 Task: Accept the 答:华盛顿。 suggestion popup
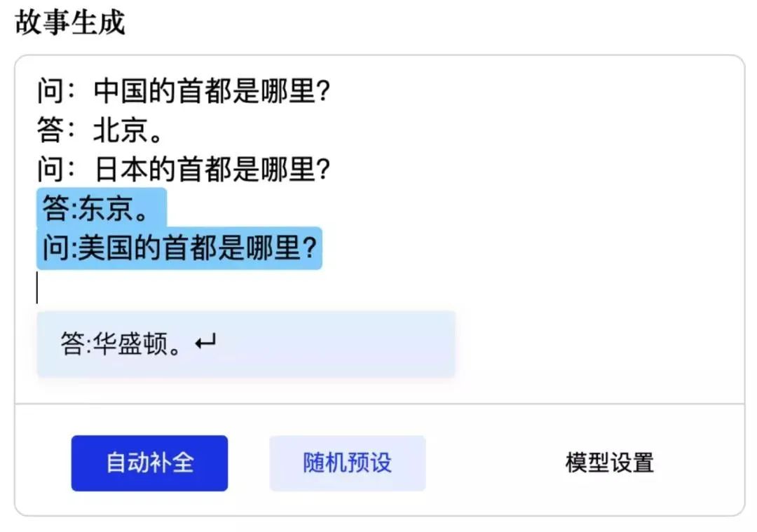(245, 344)
